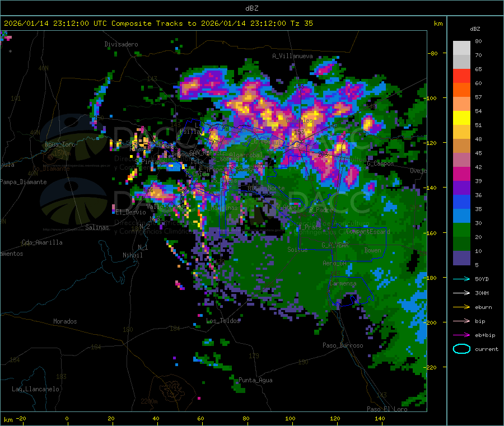
Task: Click the Lag.Llancanelo map label
Action: point(35,390)
